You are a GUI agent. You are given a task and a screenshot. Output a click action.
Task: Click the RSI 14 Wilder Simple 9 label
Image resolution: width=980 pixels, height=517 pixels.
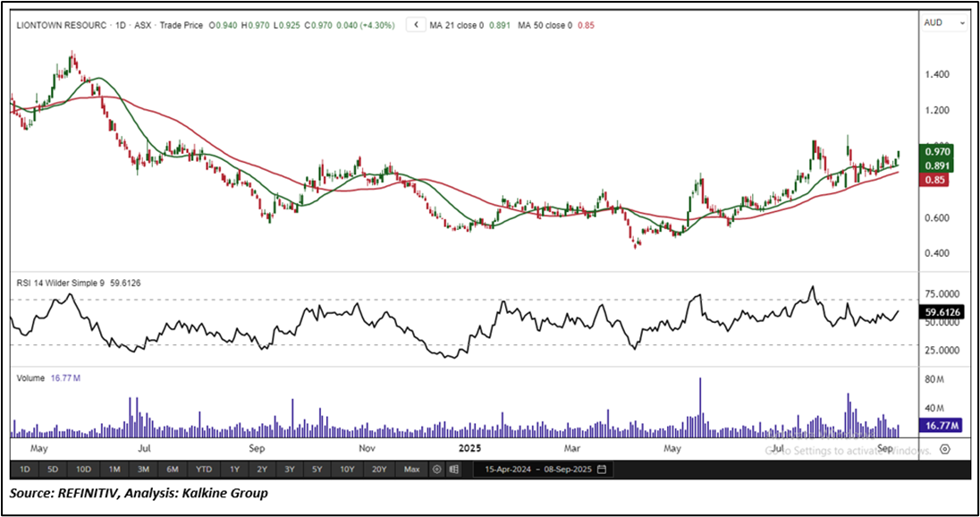click(61, 284)
